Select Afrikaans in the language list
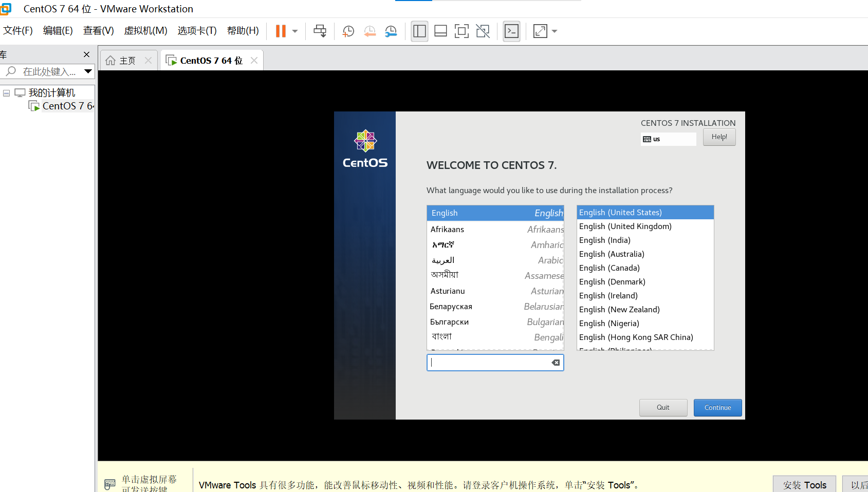 tap(495, 230)
